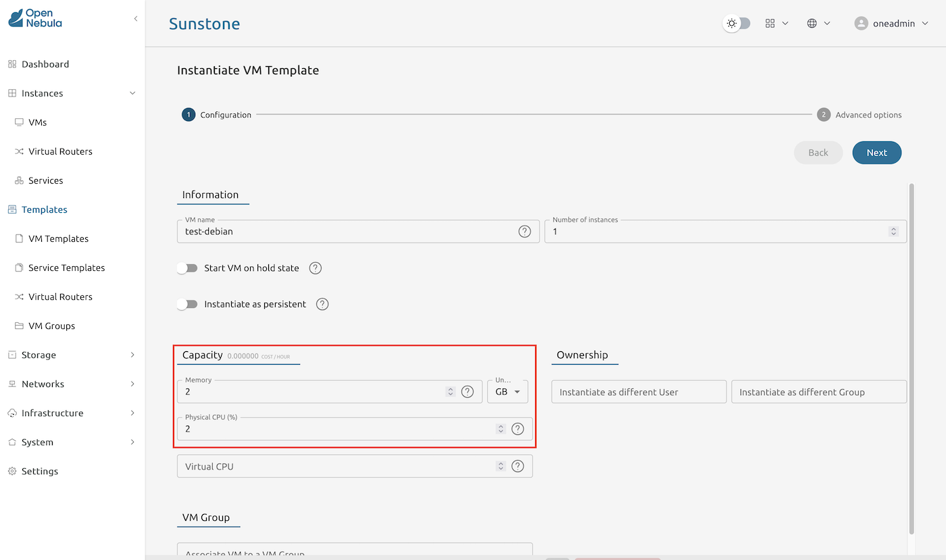
Task: Click the OpenNebula logo
Action: coord(34,18)
